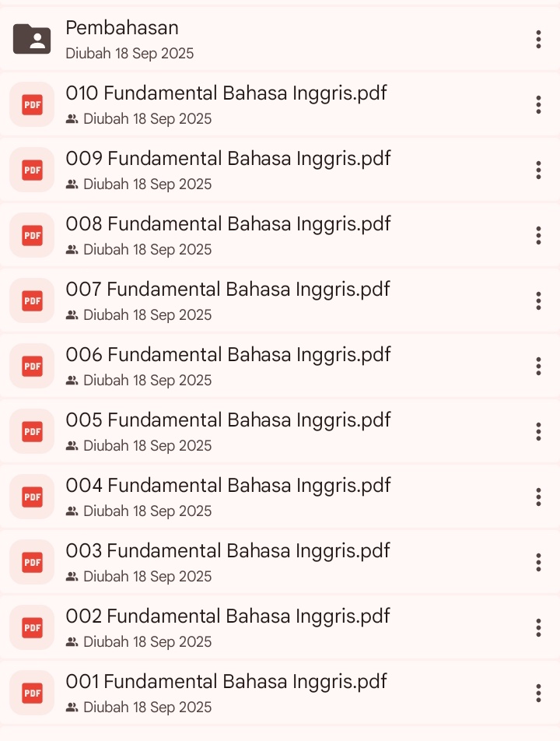The image size is (560, 741).
Task: Tap PDF icon of 008 Fundamental Bahasa Inggris
Action: click(32, 235)
